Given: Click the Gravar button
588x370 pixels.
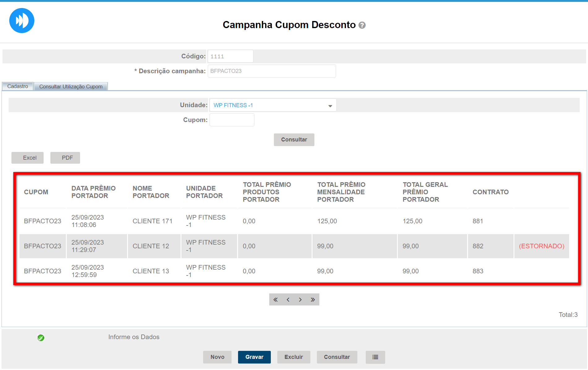Looking at the screenshot, I should 254,357.
